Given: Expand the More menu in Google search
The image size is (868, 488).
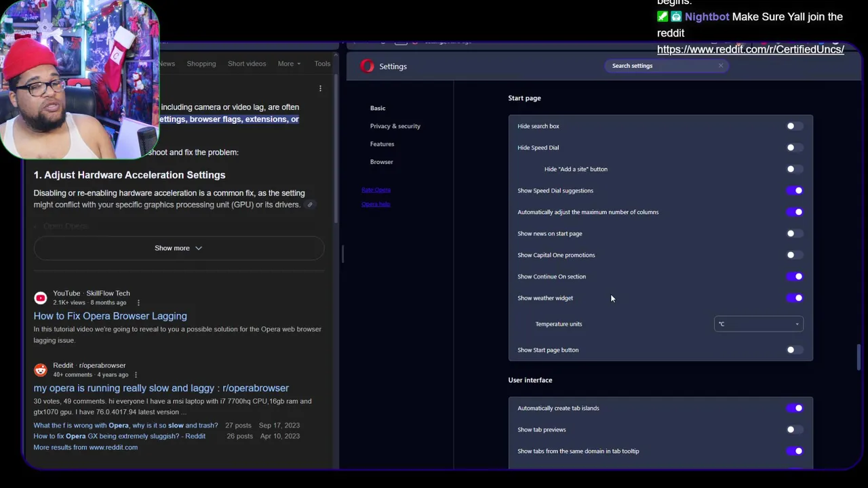Looking at the screenshot, I should pyautogui.click(x=289, y=64).
